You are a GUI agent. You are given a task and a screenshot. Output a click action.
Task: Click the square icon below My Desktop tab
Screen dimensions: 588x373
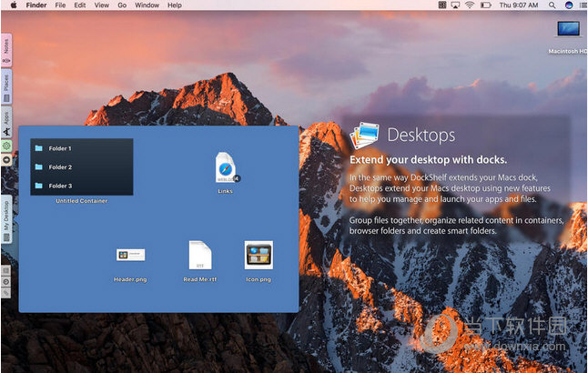point(5,270)
